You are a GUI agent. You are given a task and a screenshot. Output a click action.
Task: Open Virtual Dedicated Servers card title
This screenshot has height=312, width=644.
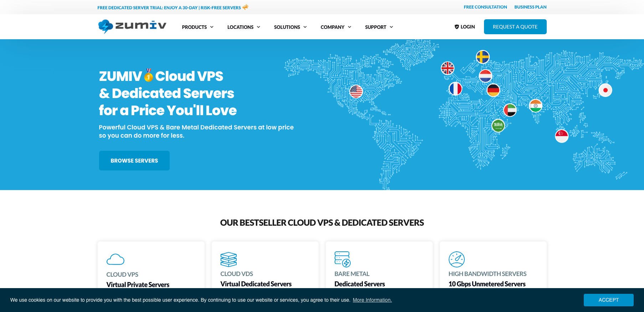coord(256,284)
